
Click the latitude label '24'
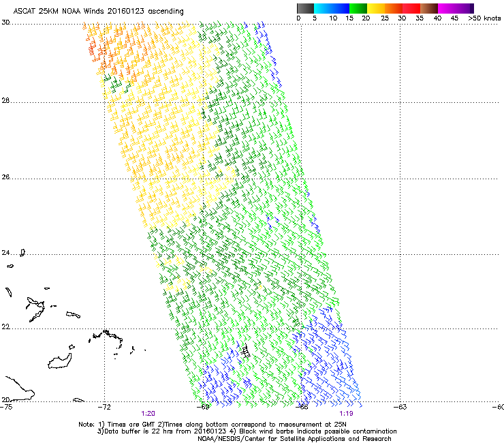tap(5, 253)
